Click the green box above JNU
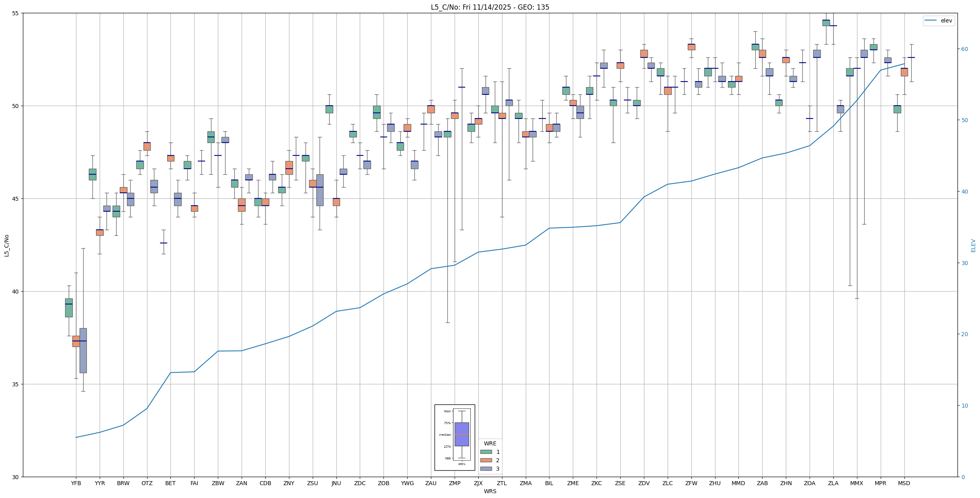The image size is (980, 498). click(x=329, y=109)
